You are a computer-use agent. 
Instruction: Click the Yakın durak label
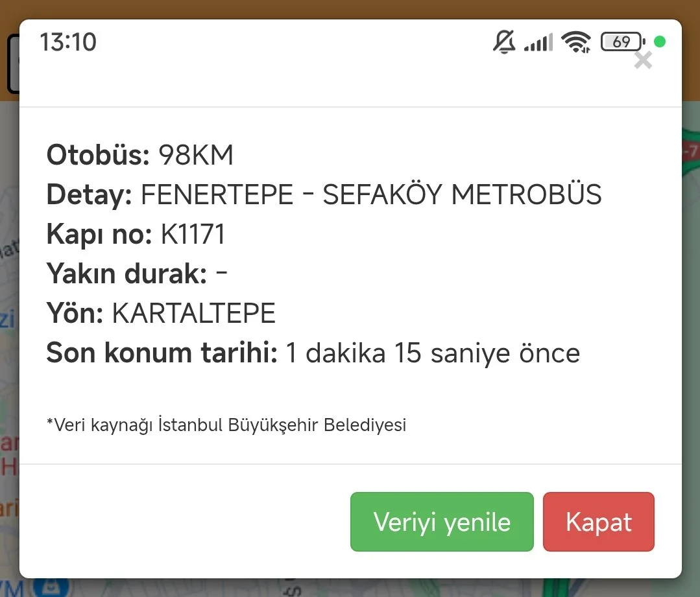[127, 274]
